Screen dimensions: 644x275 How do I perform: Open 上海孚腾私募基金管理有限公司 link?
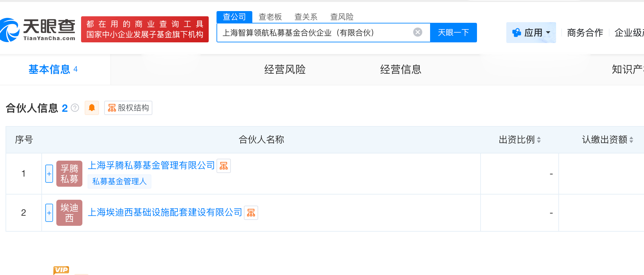151,166
